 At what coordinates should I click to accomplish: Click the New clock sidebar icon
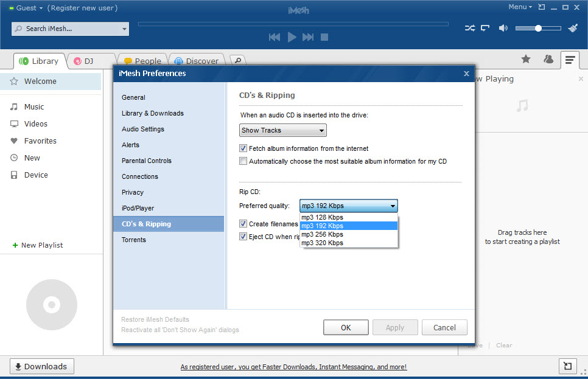14,158
